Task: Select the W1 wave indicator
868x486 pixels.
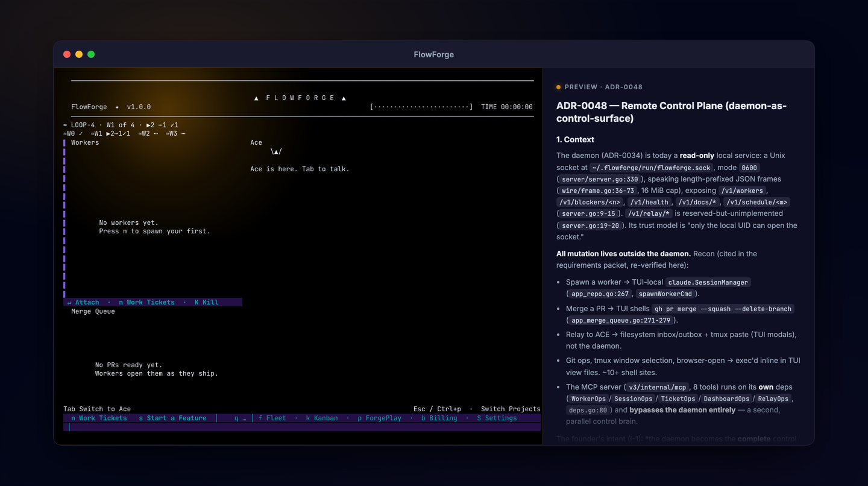Action: pos(110,133)
